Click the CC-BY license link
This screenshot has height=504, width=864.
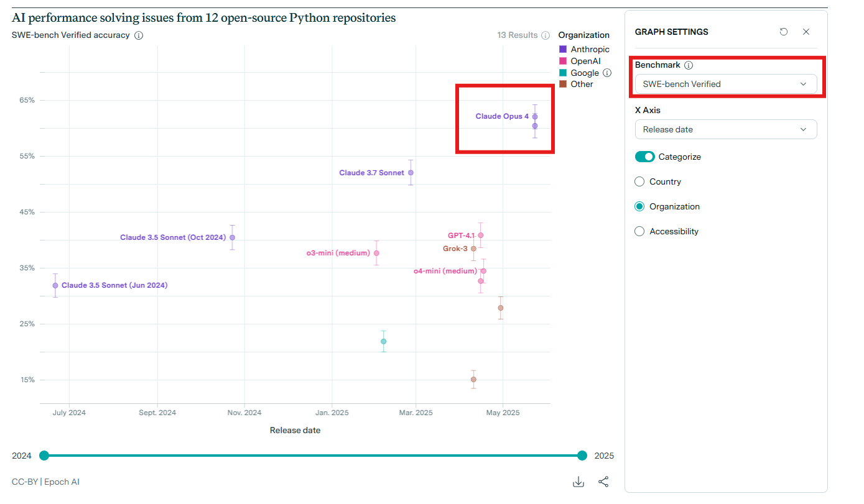pyautogui.click(x=25, y=482)
